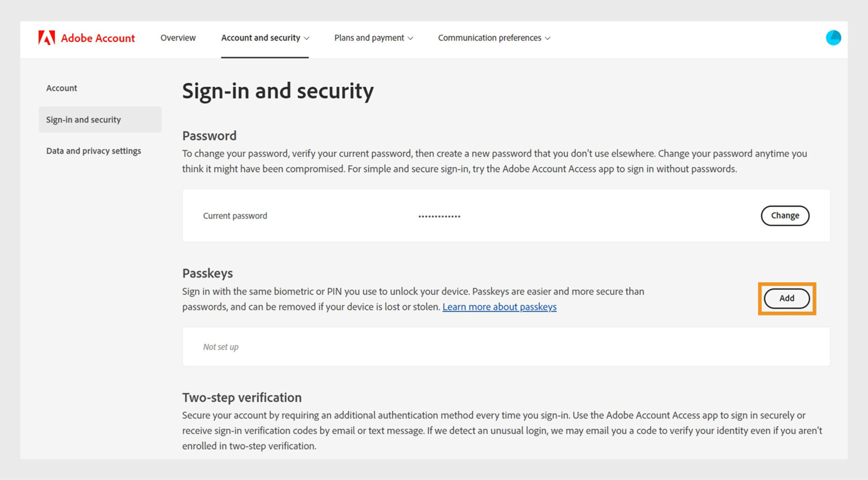Switch to the Overview tab
Viewport: 868px width, 480px height.
(x=178, y=38)
